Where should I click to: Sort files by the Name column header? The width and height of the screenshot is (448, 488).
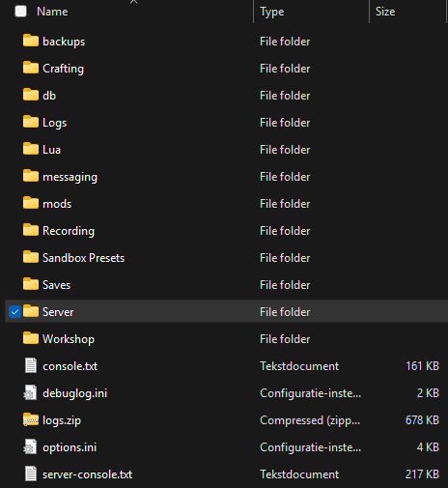pyautogui.click(x=52, y=12)
